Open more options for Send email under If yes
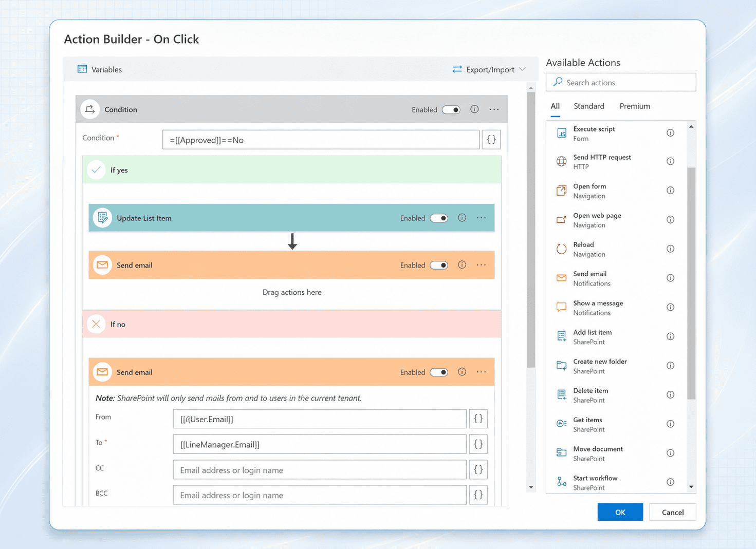This screenshot has height=549, width=756. [x=481, y=265]
